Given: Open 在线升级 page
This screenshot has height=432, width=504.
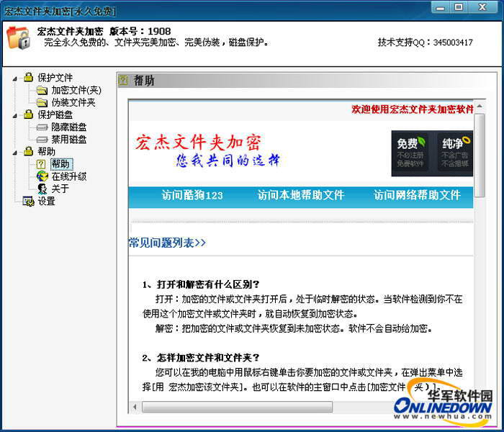Looking at the screenshot, I should 69,176.
